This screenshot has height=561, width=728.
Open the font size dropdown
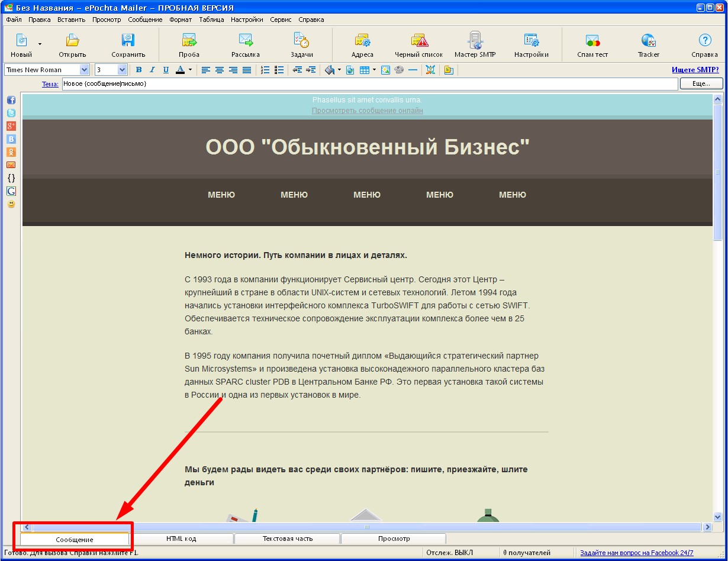tap(123, 70)
